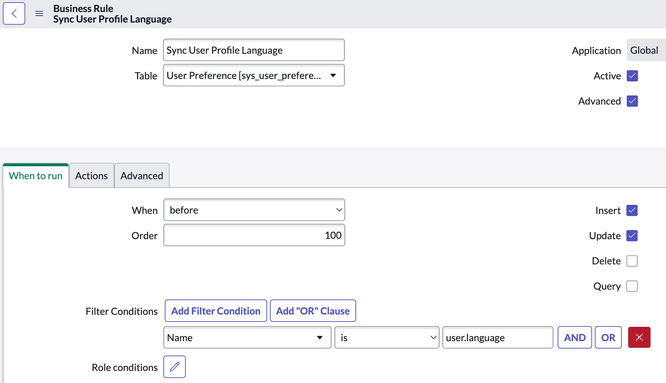Click the edit Role conditions pencil icon
This screenshot has height=383, width=666.
[x=175, y=367]
